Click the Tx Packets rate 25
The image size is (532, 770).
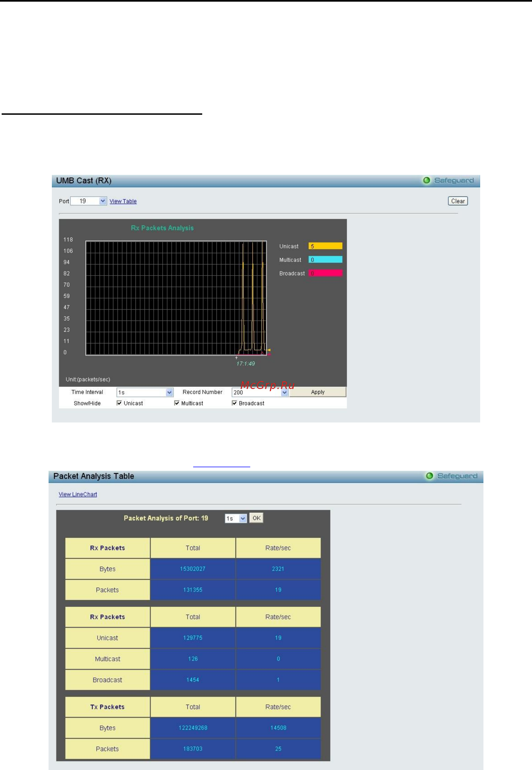pyautogui.click(x=278, y=749)
